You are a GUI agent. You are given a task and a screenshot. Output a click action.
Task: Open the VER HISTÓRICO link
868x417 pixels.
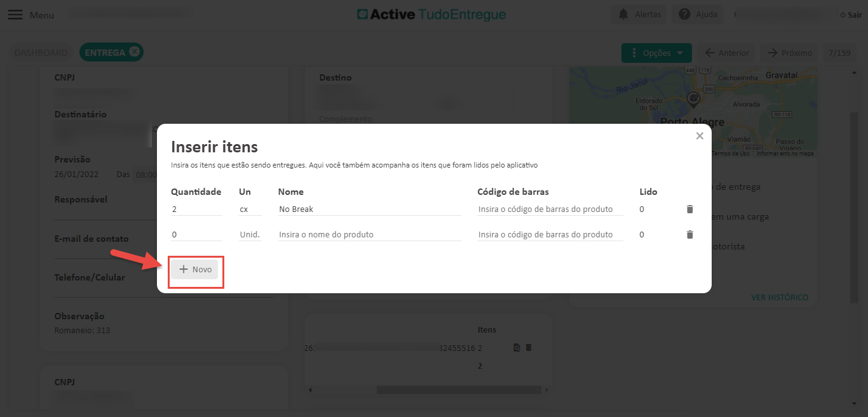pyautogui.click(x=780, y=297)
